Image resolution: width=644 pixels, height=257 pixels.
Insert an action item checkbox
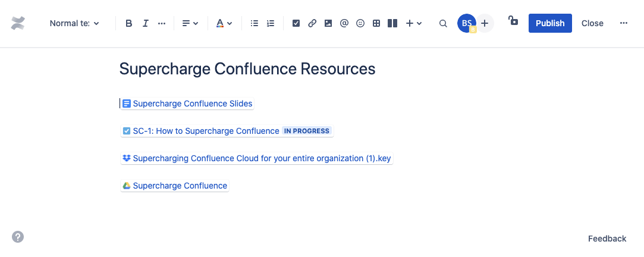296,23
